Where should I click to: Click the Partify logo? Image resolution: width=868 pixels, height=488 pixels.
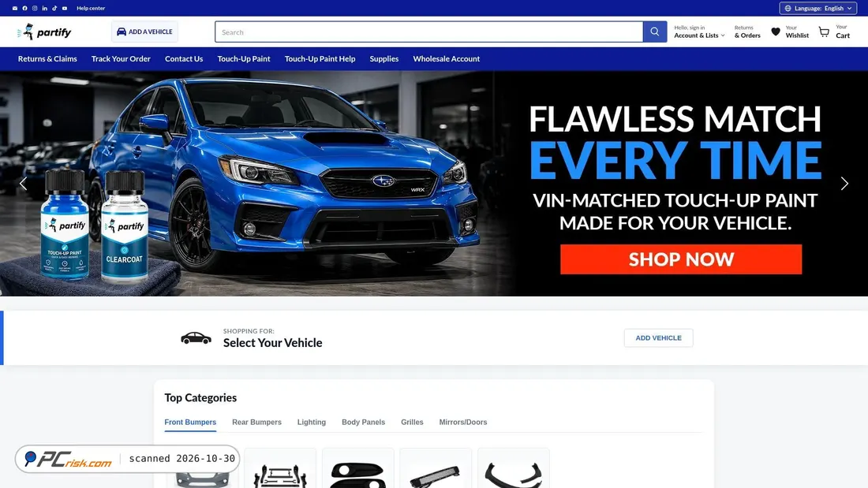(x=44, y=32)
